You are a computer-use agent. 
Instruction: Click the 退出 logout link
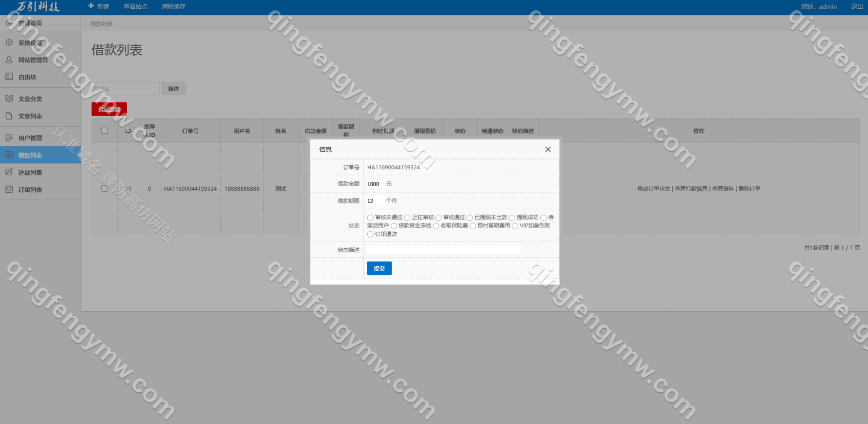tap(857, 7)
